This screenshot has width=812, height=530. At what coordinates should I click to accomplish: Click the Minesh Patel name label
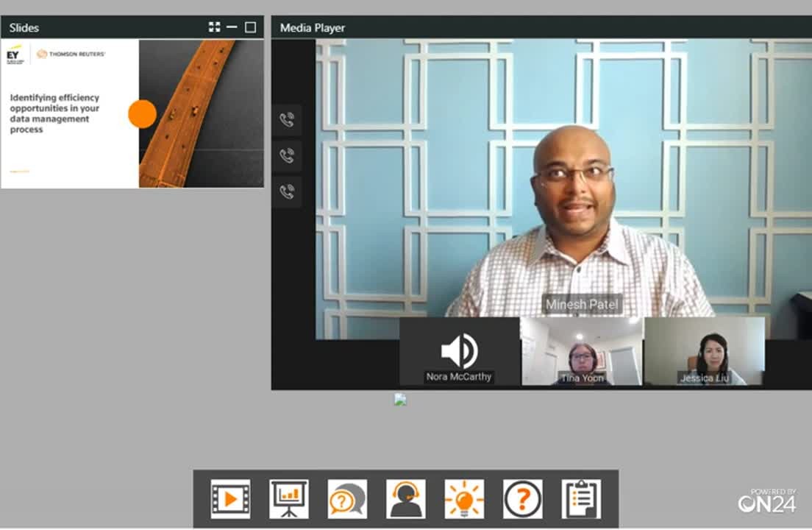coord(582,304)
